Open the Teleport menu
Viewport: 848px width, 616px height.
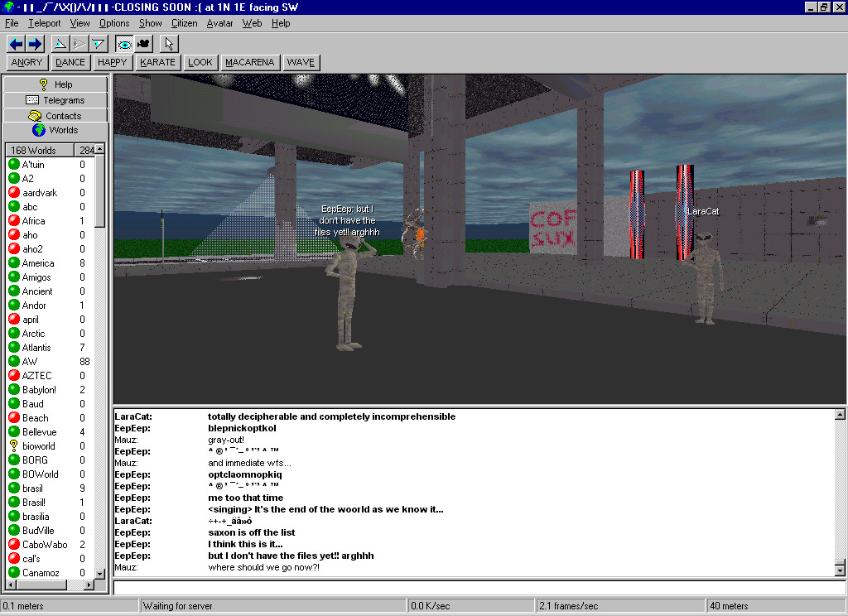44,23
